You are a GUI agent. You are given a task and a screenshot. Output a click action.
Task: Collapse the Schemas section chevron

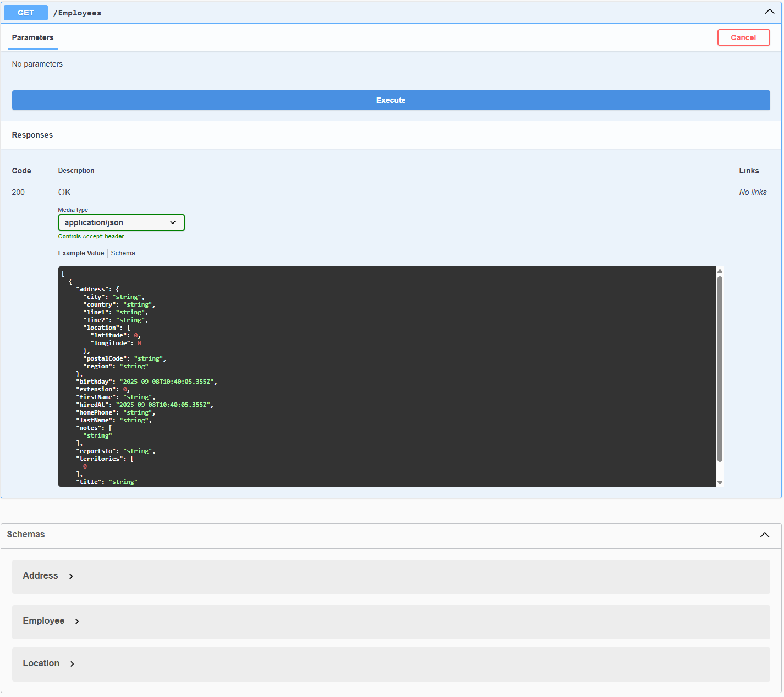click(x=764, y=535)
